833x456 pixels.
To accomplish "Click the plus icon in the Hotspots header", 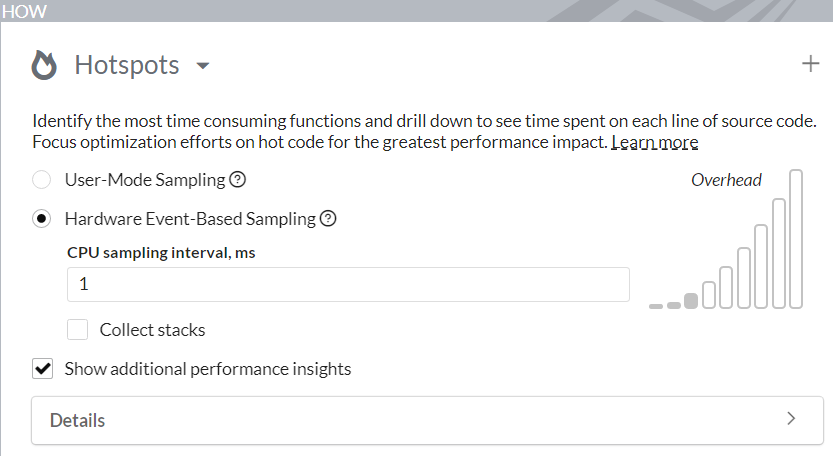I will pyautogui.click(x=810, y=65).
